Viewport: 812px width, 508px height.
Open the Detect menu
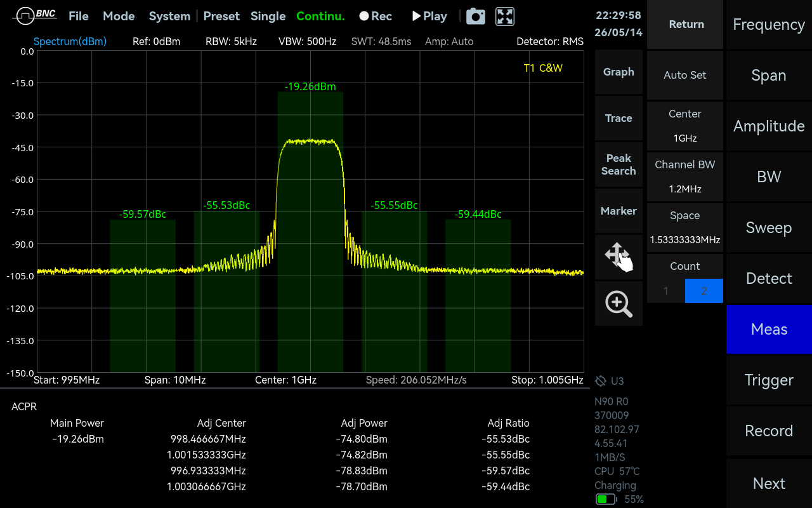(x=769, y=278)
